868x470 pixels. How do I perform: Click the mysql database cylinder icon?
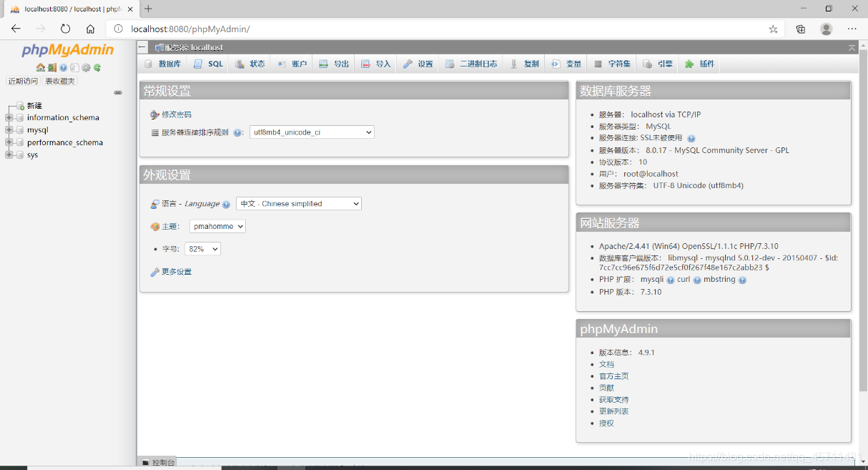(x=20, y=130)
